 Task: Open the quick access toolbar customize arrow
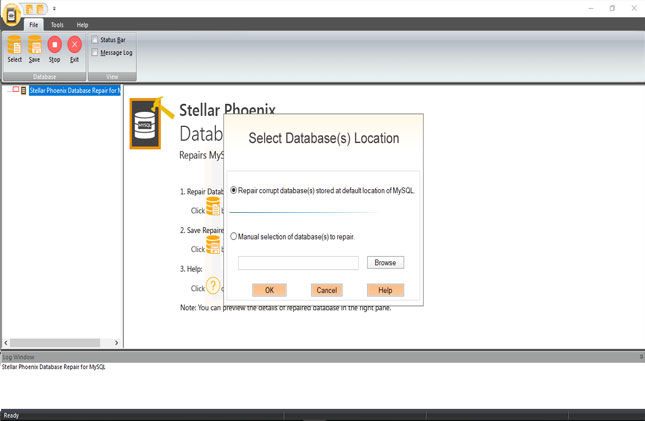(54, 9)
